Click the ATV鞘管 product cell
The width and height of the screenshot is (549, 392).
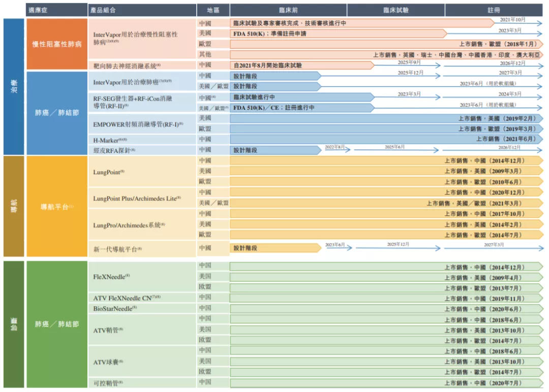click(142, 330)
